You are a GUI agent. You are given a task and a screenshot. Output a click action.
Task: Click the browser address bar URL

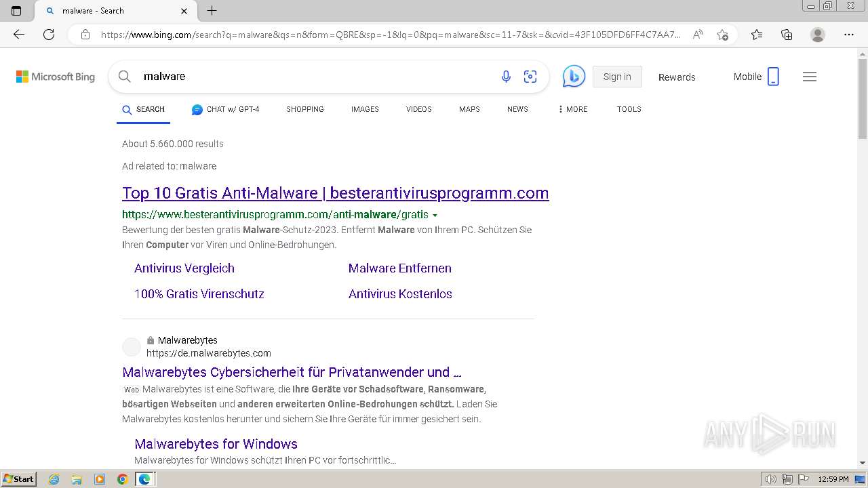pos(391,35)
